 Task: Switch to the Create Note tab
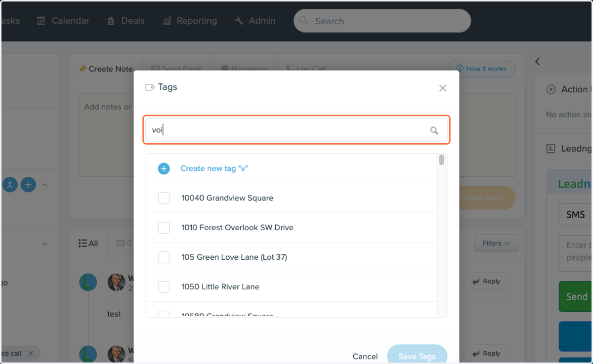[x=106, y=69]
